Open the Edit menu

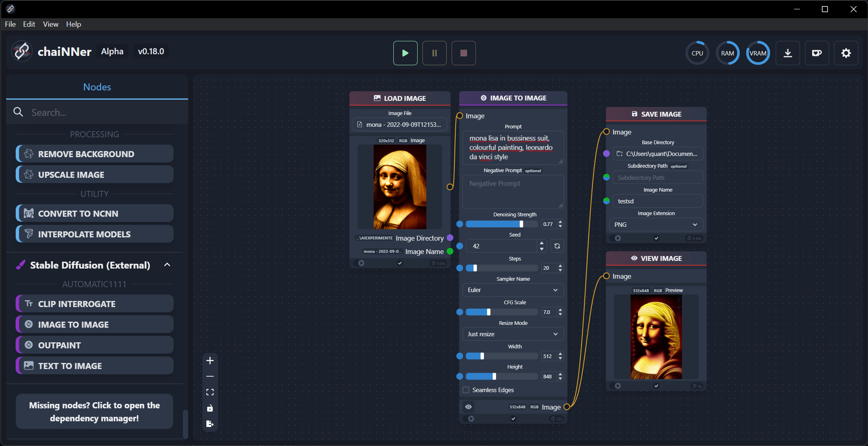pos(29,24)
